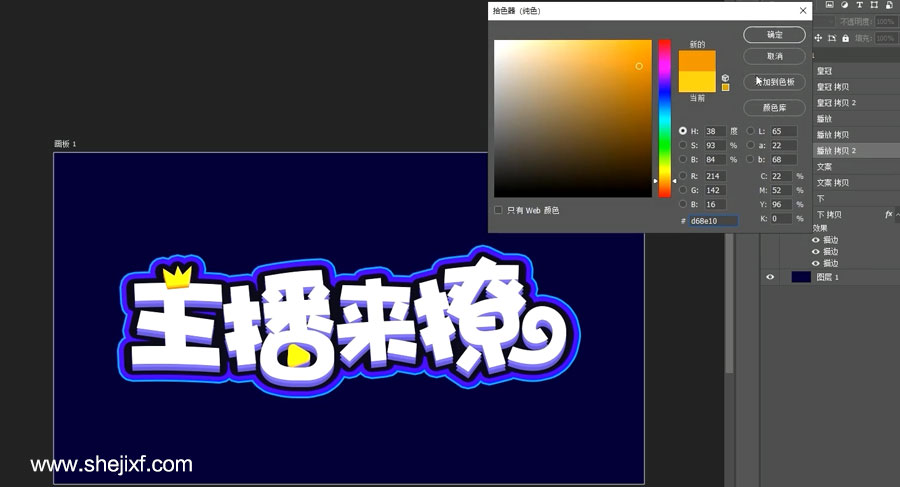The width and height of the screenshot is (900, 487).
Task: Enable the 只有 Web 颜色 checkbox
Action: pos(499,210)
